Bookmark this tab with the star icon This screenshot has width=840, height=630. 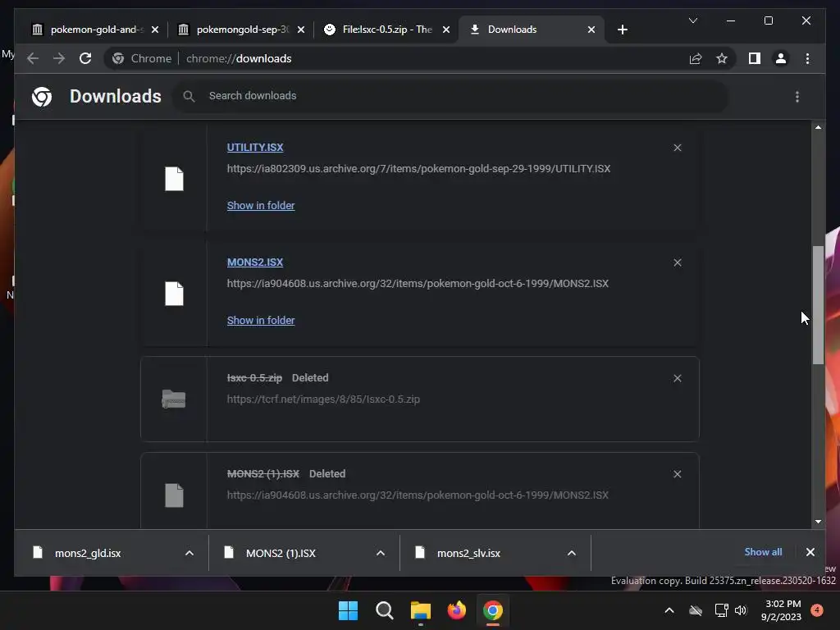pos(722,58)
